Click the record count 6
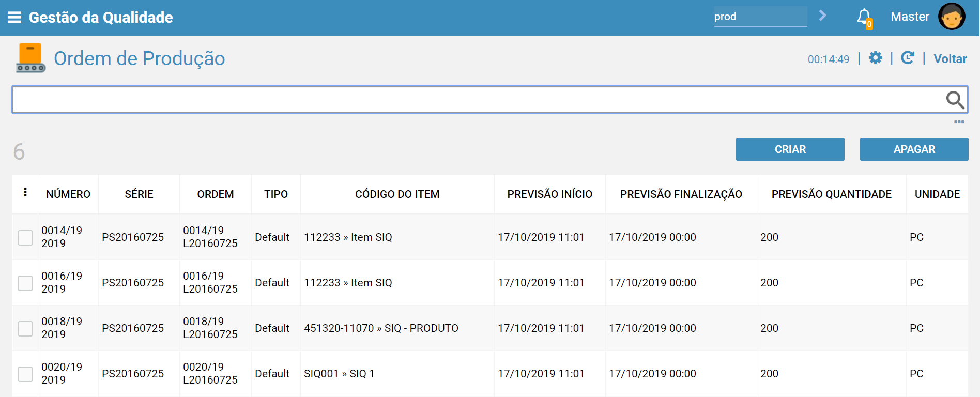Image resolution: width=980 pixels, height=397 pixels. 19,152
